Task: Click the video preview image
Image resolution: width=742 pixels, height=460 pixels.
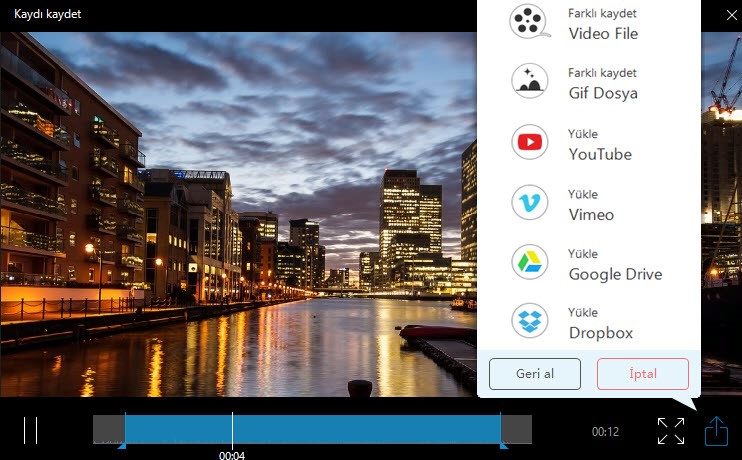Action: (238, 214)
